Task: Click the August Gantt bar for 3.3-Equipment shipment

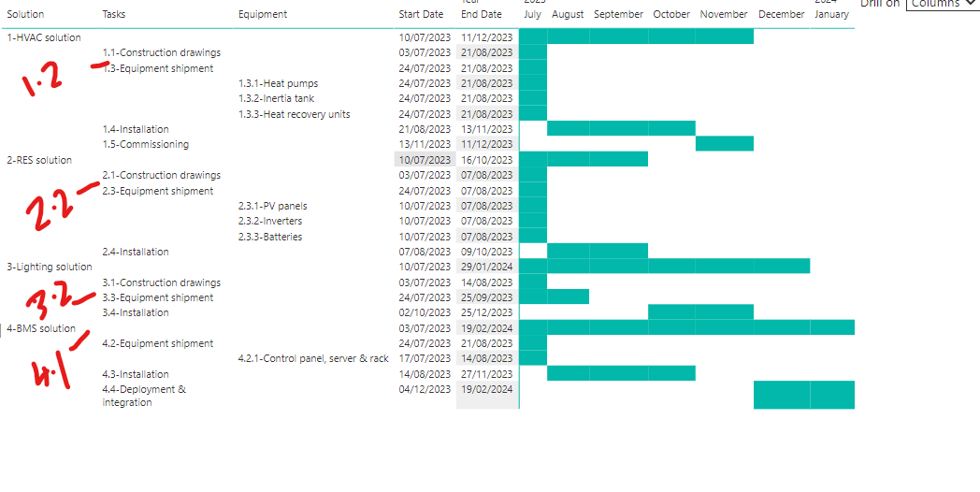Action: tap(569, 297)
